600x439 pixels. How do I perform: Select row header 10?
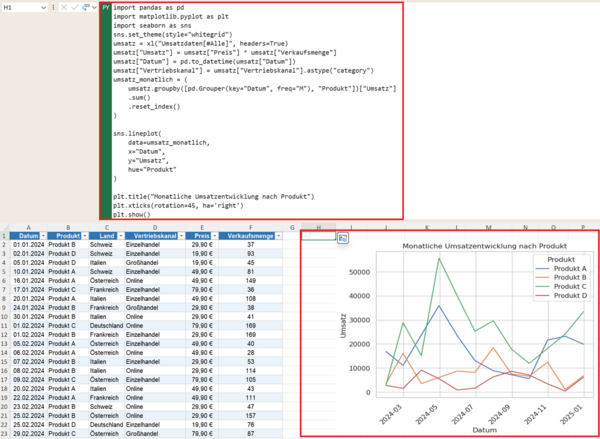tap(4, 317)
